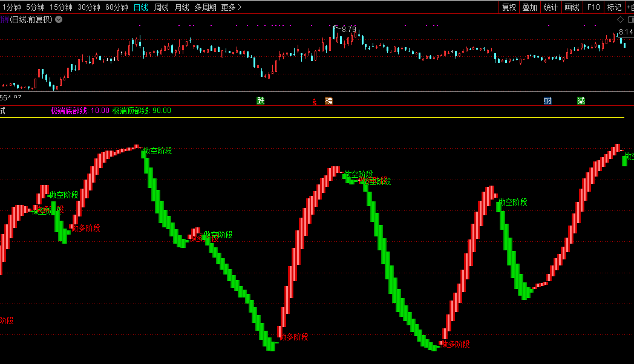Click the orange 榜 event marker icon
The height and width of the screenshot is (364, 634).
(328, 100)
